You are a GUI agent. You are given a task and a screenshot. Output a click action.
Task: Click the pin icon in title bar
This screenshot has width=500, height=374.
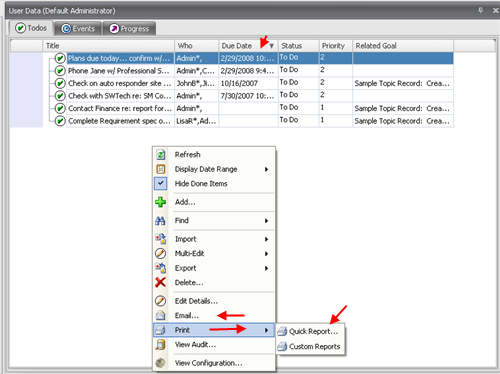(480, 10)
